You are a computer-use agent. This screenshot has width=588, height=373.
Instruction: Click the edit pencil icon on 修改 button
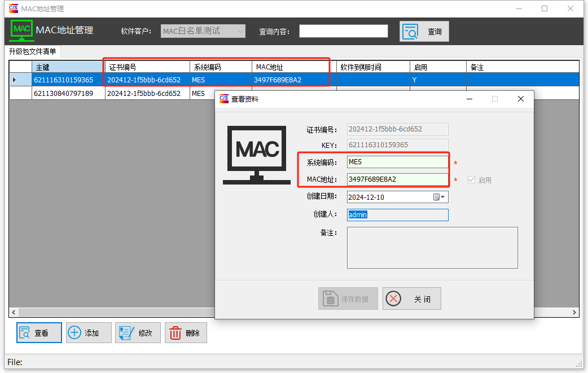pyautogui.click(x=126, y=332)
